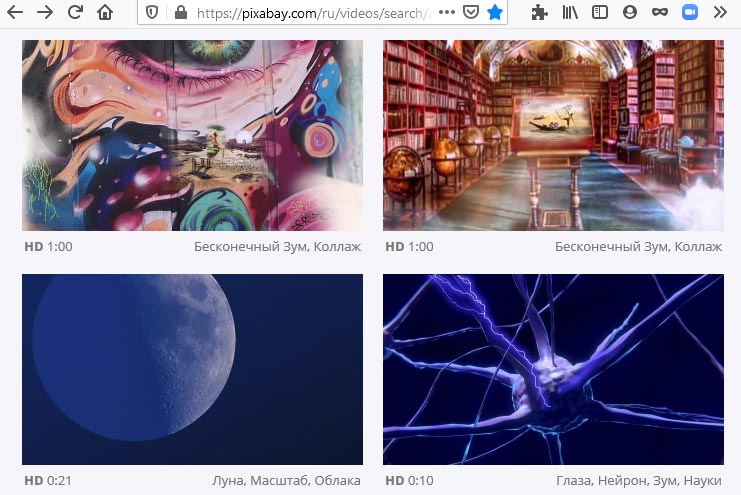Image resolution: width=741 pixels, height=495 pixels.
Task: Open the blue moon video thumbnail
Action: click(192, 369)
